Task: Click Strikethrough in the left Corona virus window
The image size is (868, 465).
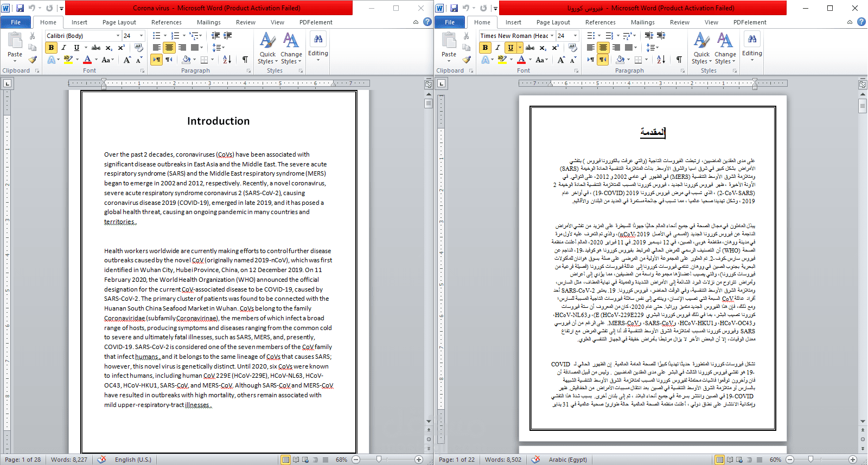Action: pyautogui.click(x=96, y=48)
